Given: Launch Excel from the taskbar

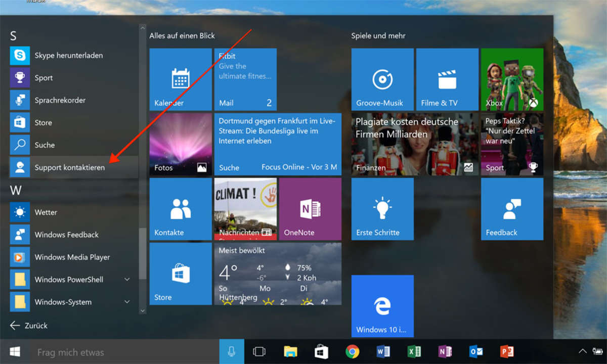Looking at the screenshot, I should click(x=414, y=351).
